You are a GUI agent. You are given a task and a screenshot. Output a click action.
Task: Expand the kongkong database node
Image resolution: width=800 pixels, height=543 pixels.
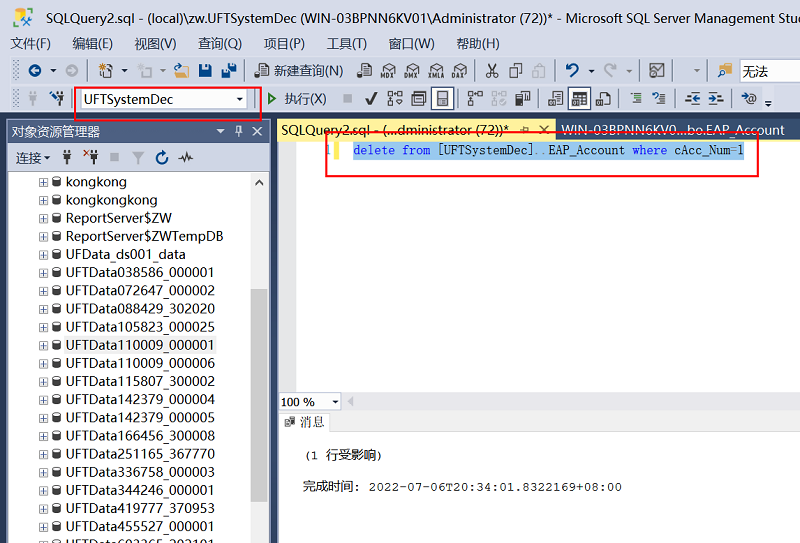[43, 182]
